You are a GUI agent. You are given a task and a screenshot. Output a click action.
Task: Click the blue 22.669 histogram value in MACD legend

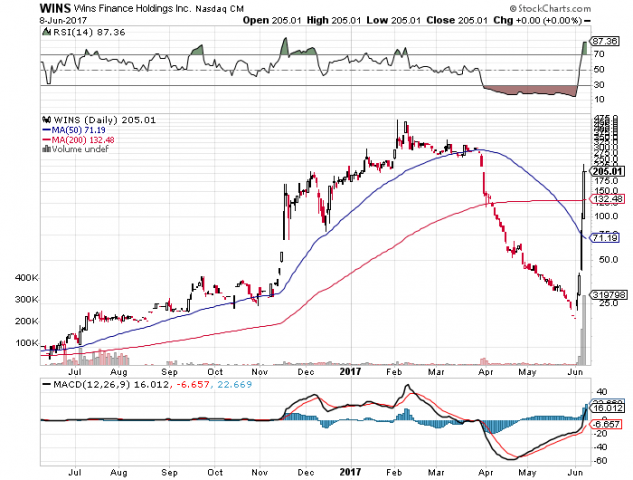point(234,385)
